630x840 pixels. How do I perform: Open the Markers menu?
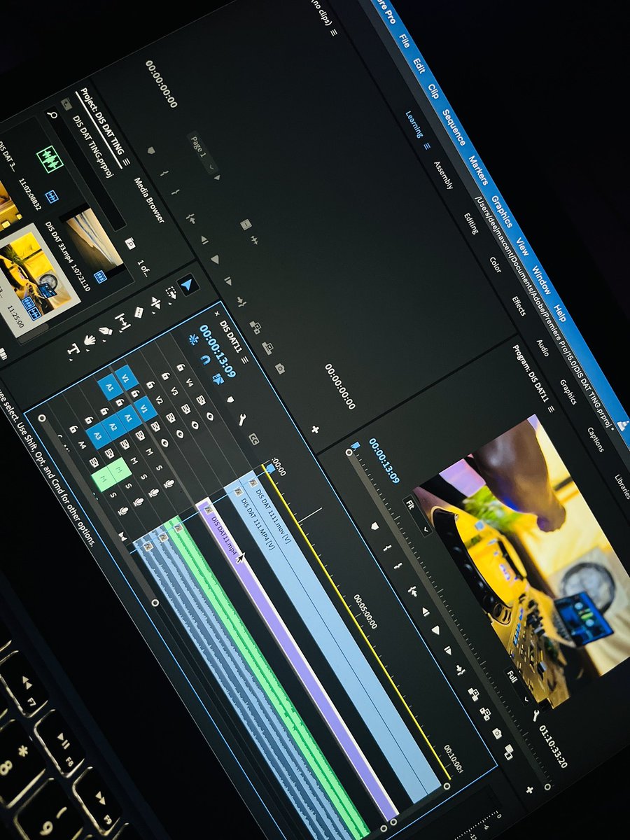479,171
